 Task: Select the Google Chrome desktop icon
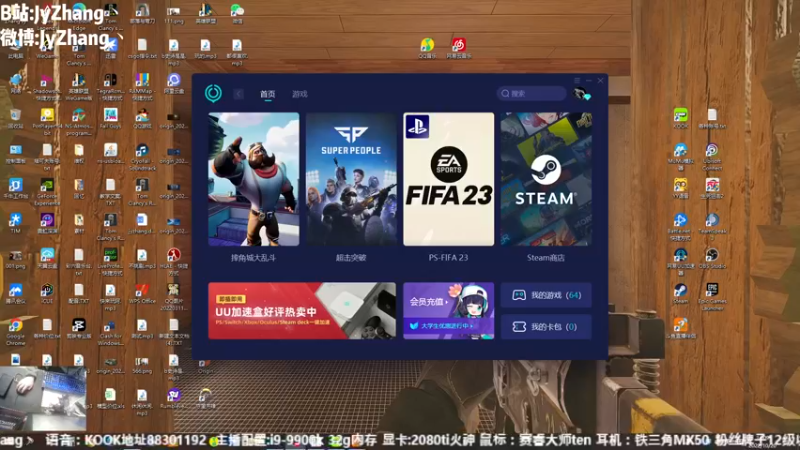click(x=15, y=332)
